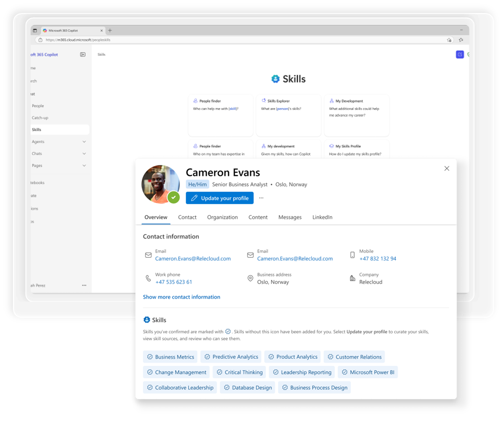Viewport: 504px width, 428px height.
Task: Click the browser tab actions icon
Action: 35,31
